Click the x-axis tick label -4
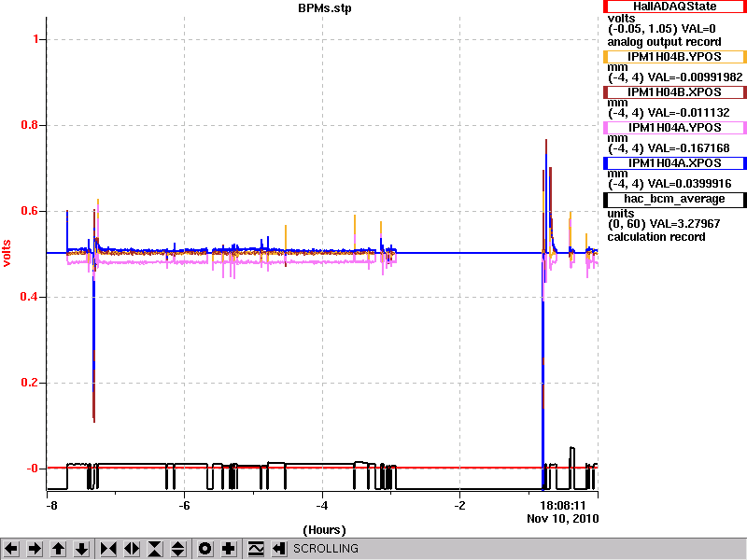Viewport: 747px width, 560px height. [x=322, y=505]
